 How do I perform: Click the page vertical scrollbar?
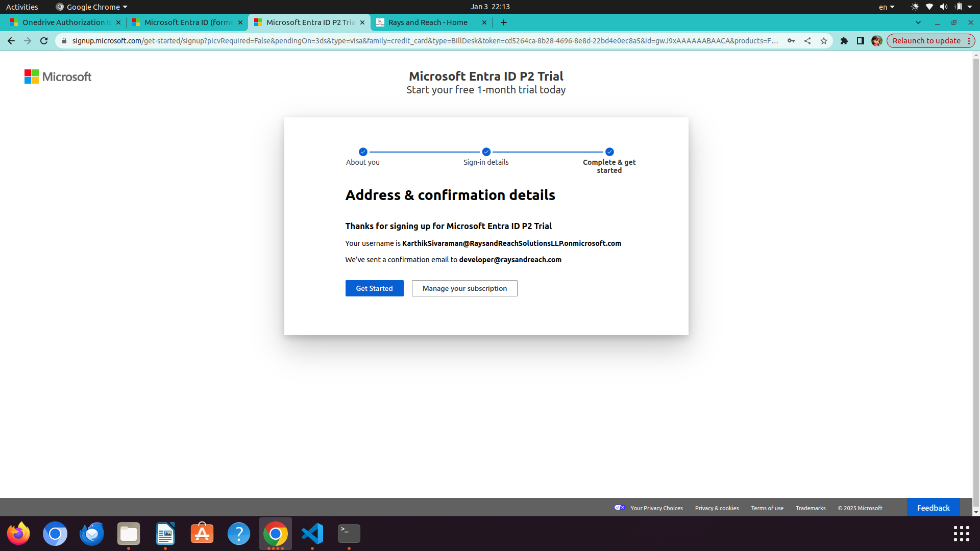coord(976,283)
